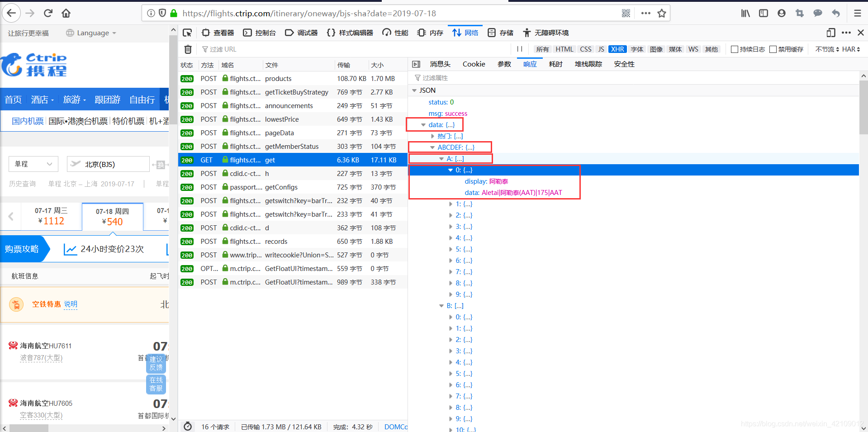This screenshot has height=432, width=868.
Task: Clear network requests with the trash icon
Action: point(188,49)
